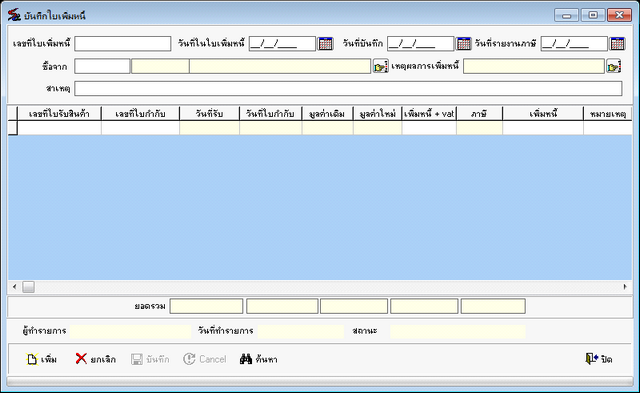Select the วันที่รับ column header
Screen dimensions: 640x393
tap(209, 114)
